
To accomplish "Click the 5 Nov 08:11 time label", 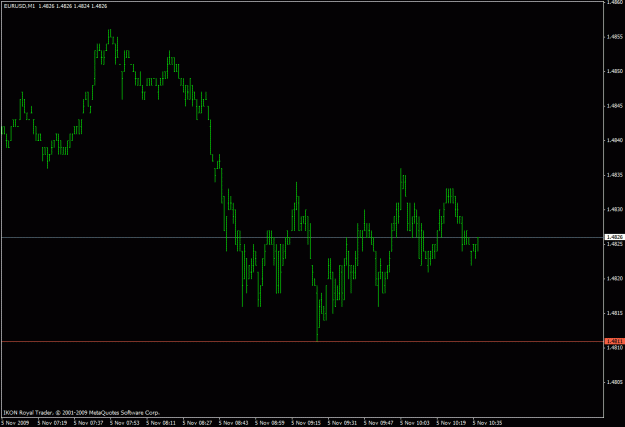I will coord(161,423).
